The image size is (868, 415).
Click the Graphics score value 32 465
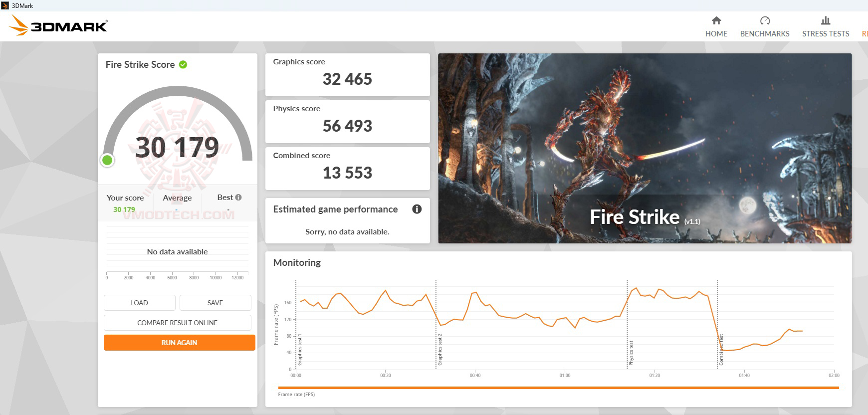[x=347, y=79]
